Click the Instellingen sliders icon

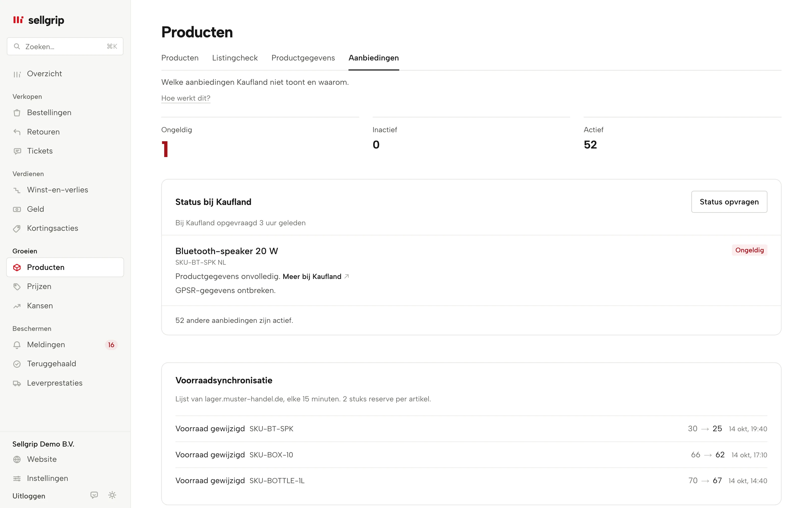[x=17, y=478]
